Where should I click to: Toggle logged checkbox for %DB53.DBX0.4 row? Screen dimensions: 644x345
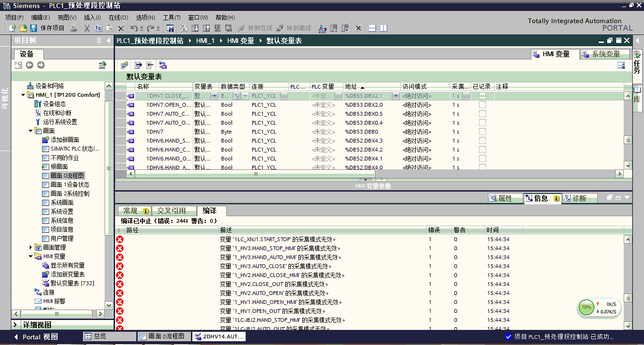click(x=482, y=123)
